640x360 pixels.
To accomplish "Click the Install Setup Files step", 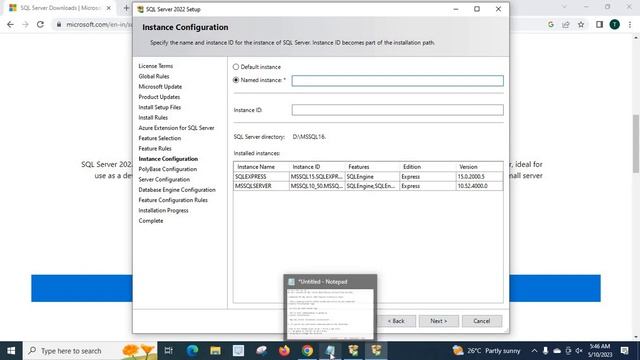I will coord(160,107).
